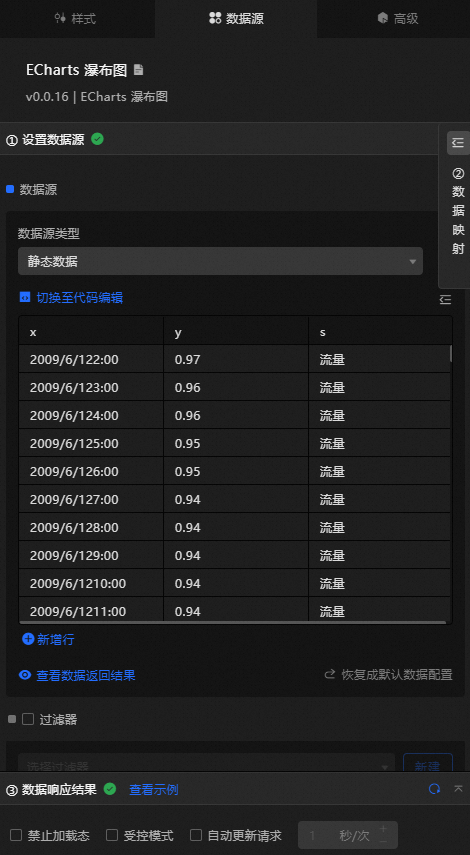Select the y column header

point(236,332)
